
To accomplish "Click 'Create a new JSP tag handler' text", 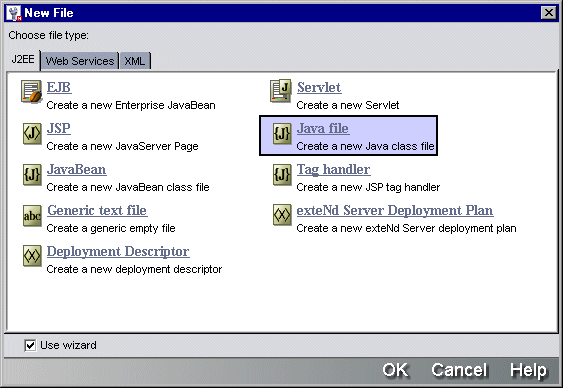I will (x=368, y=187).
